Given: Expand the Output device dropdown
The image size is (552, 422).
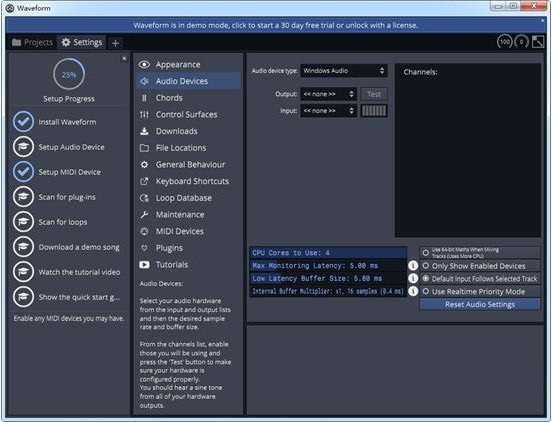Looking at the screenshot, I should click(x=328, y=94).
